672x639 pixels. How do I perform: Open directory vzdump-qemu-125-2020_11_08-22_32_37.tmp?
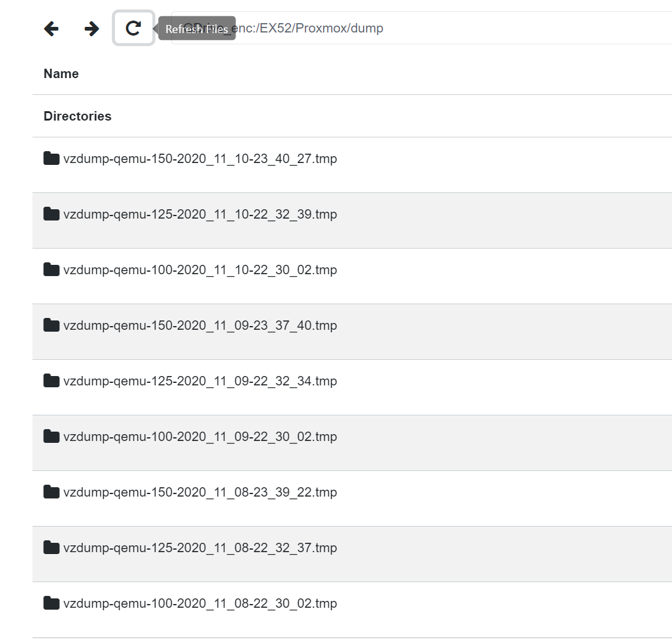pos(200,548)
